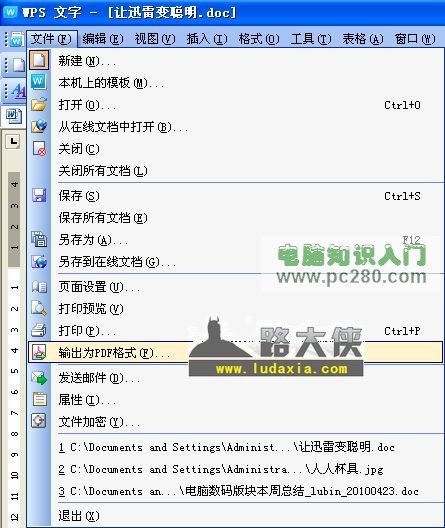Choose 保存所有文档(E)
This screenshot has height=528, width=445.
[236, 218]
